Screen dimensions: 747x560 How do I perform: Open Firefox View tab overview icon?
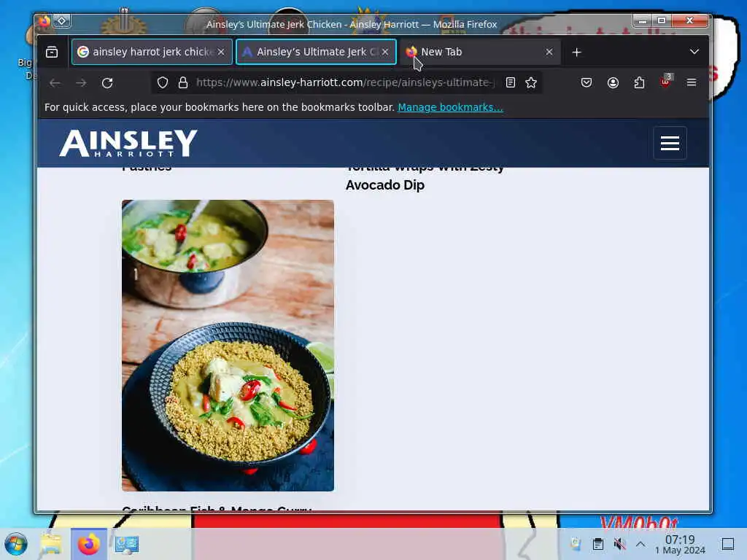point(52,52)
